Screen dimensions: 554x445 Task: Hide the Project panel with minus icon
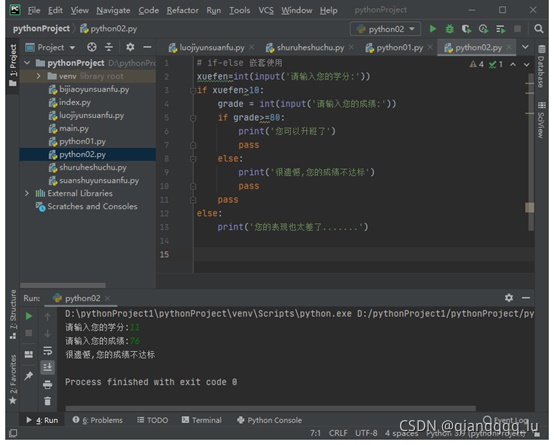tap(147, 47)
